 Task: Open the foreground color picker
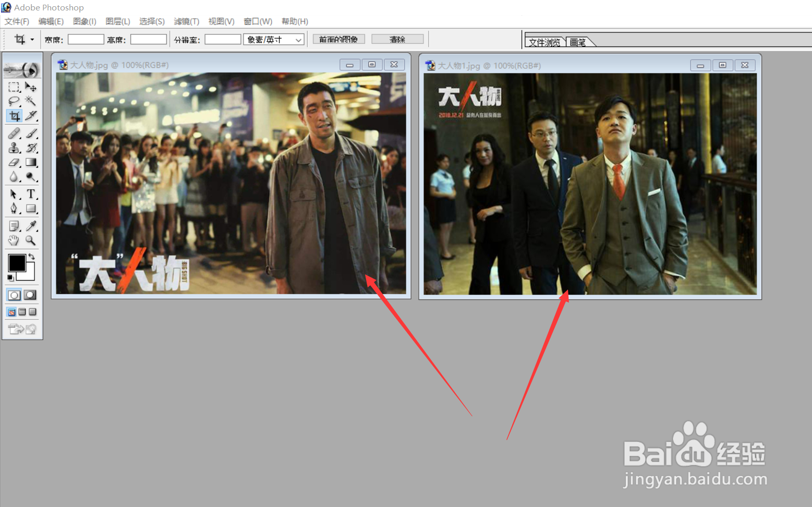coord(16,262)
